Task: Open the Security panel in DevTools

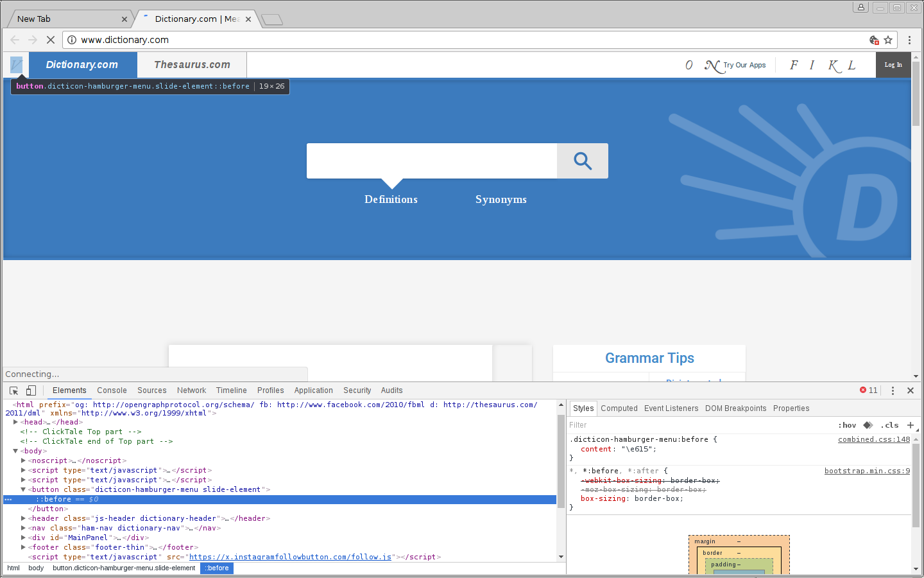Action: (357, 390)
